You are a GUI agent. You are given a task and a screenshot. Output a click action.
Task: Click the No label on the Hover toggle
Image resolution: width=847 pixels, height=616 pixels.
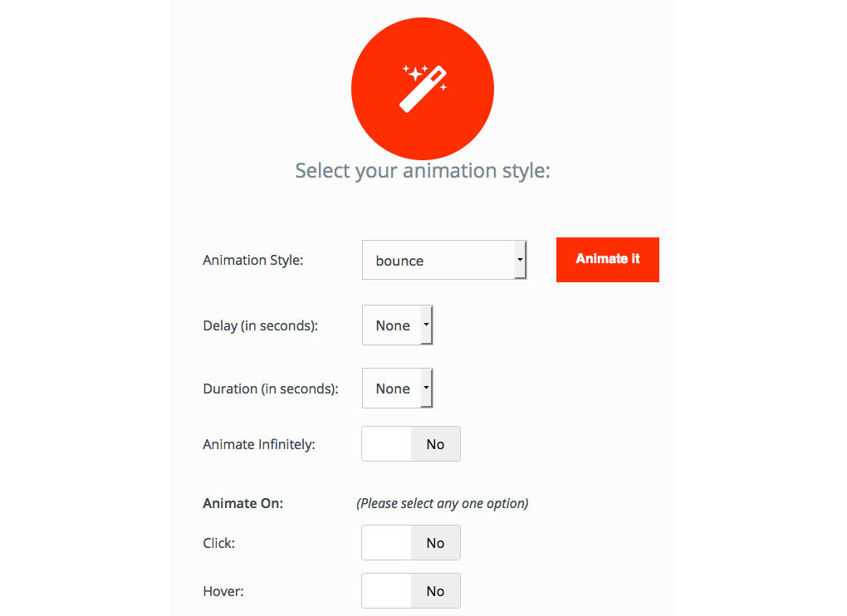click(435, 590)
